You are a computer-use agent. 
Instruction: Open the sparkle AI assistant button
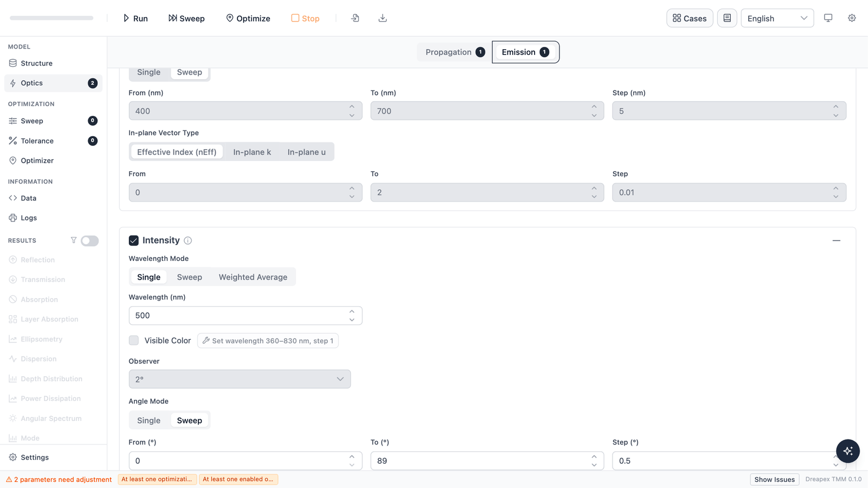pos(848,451)
